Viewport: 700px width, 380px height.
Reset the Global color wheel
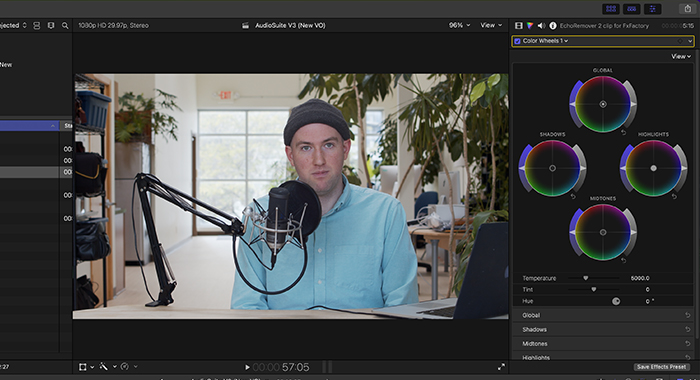click(624, 133)
